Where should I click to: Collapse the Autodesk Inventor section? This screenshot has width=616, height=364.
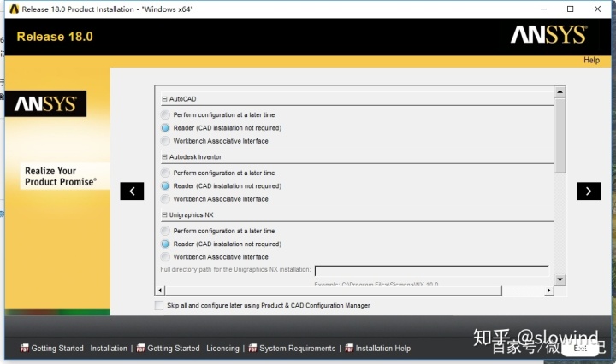tap(164, 157)
